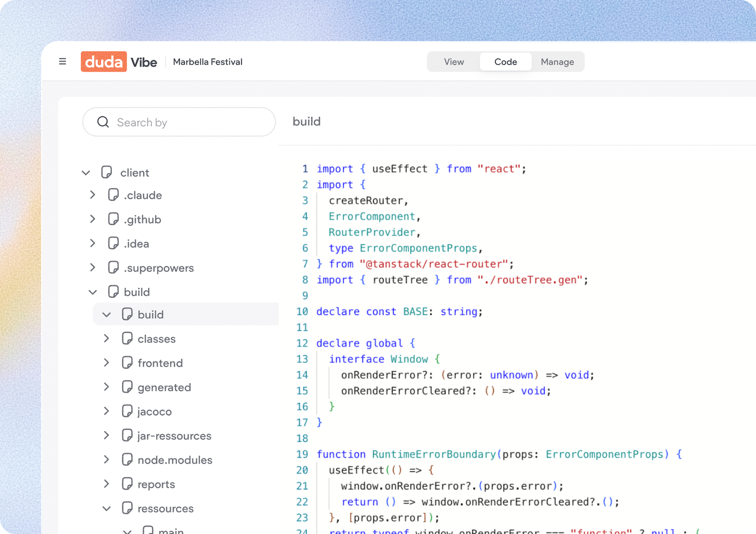The width and height of the screenshot is (756, 534).
Task: Click 'declare global {' on line 12
Action: (366, 343)
